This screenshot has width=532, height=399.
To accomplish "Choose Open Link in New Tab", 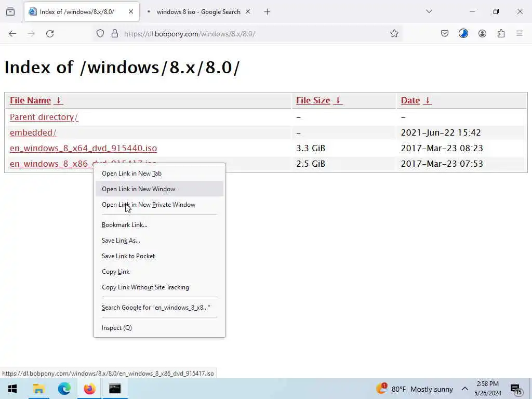I will coord(159,174).
